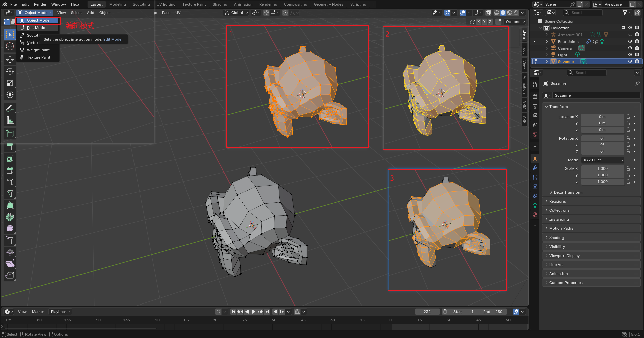
Task: Lock the Location X value
Action: pyautogui.click(x=628, y=117)
